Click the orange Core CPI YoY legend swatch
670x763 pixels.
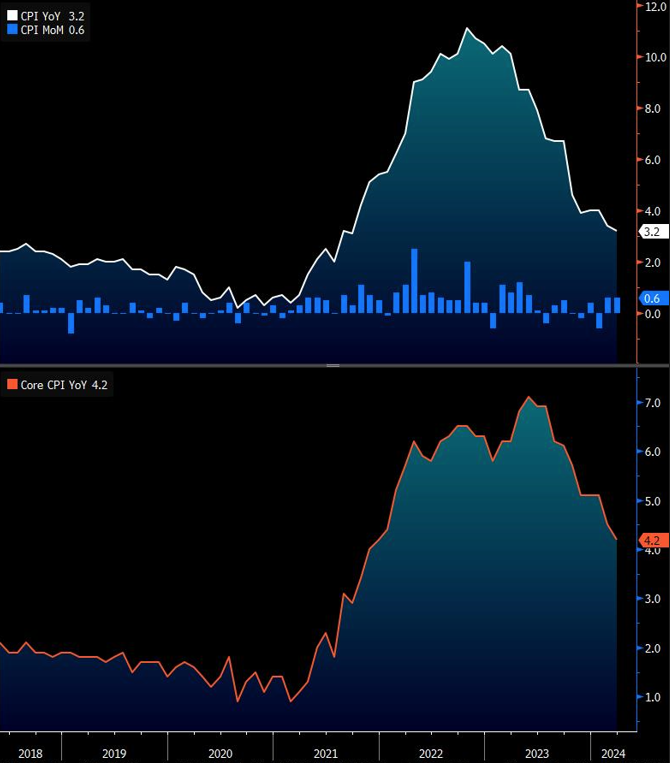[x=12, y=384]
